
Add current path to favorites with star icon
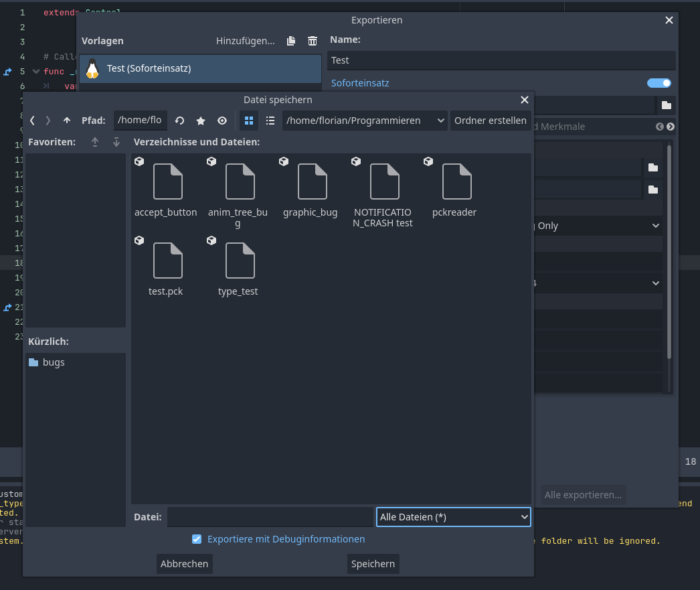pos(200,121)
